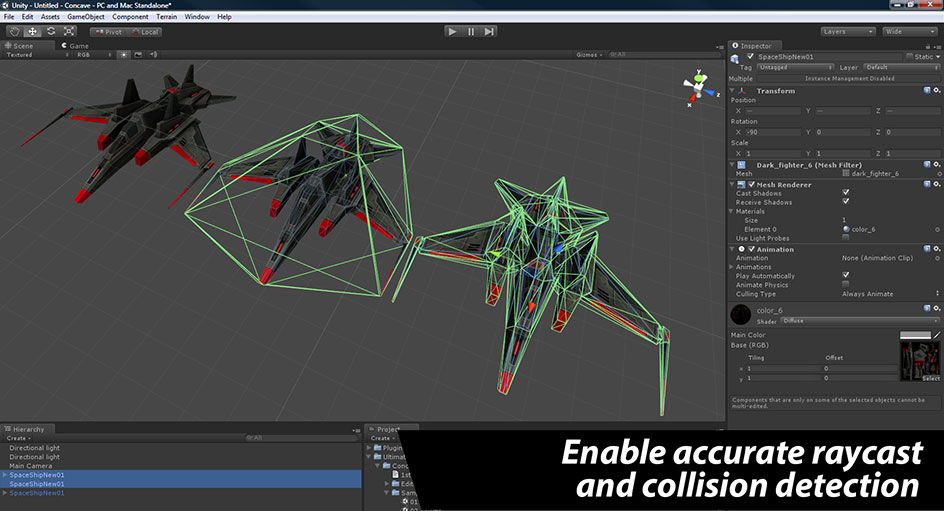Open the RGB render mode dropdown
The image size is (944, 511).
(x=93, y=55)
